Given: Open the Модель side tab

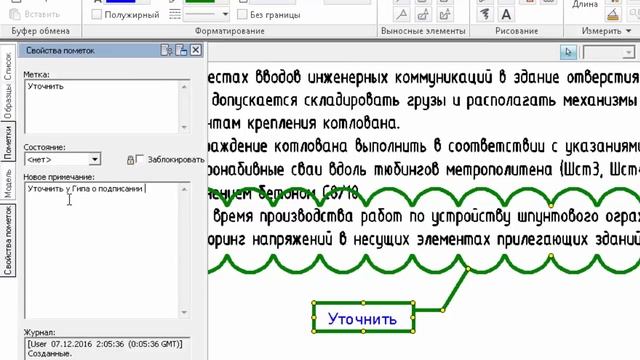Looking at the screenshot, I should pos(8,184).
